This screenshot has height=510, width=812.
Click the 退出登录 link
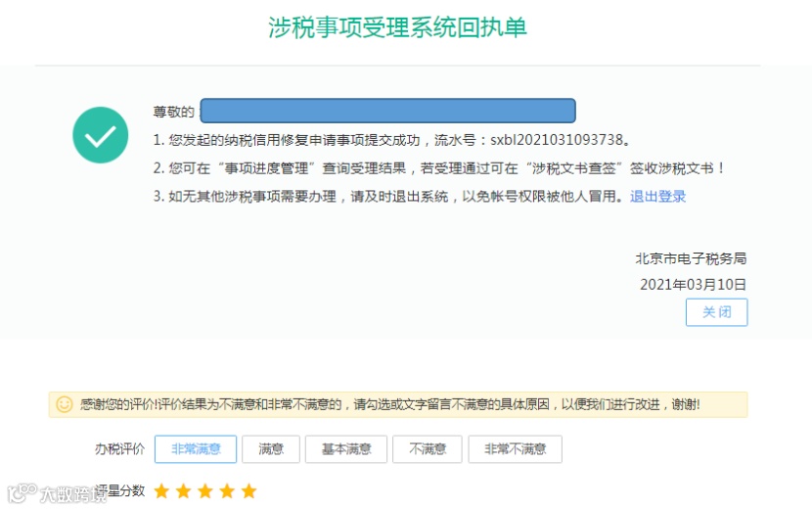click(x=657, y=197)
